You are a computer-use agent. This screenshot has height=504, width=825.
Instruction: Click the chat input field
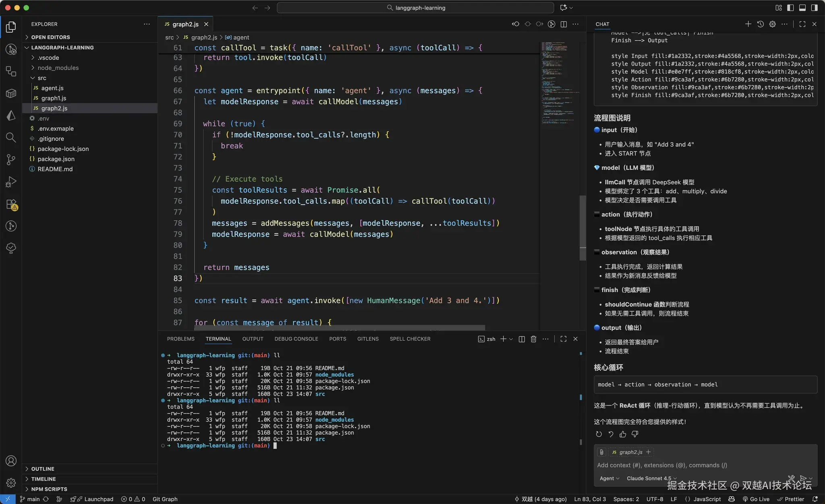coord(685,465)
